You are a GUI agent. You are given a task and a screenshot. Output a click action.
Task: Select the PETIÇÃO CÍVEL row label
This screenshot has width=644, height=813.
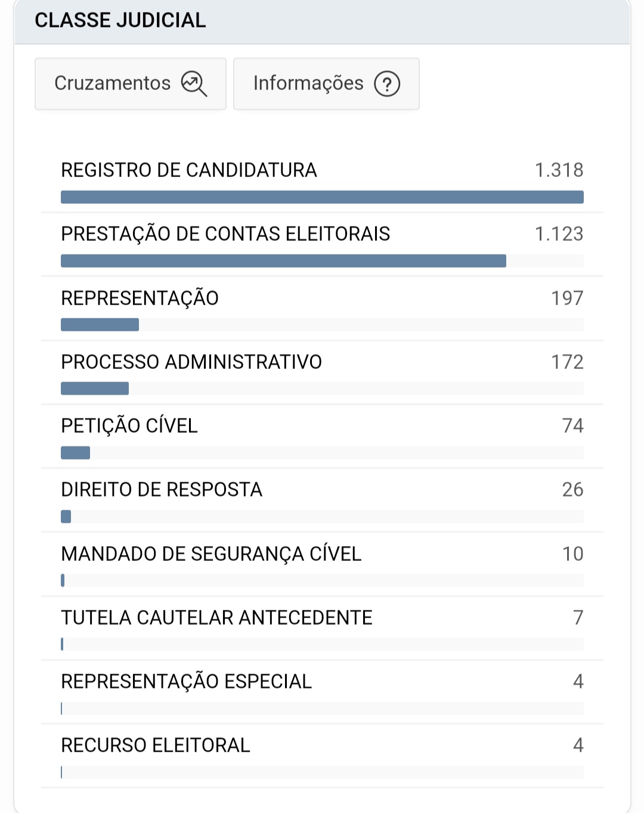click(129, 426)
